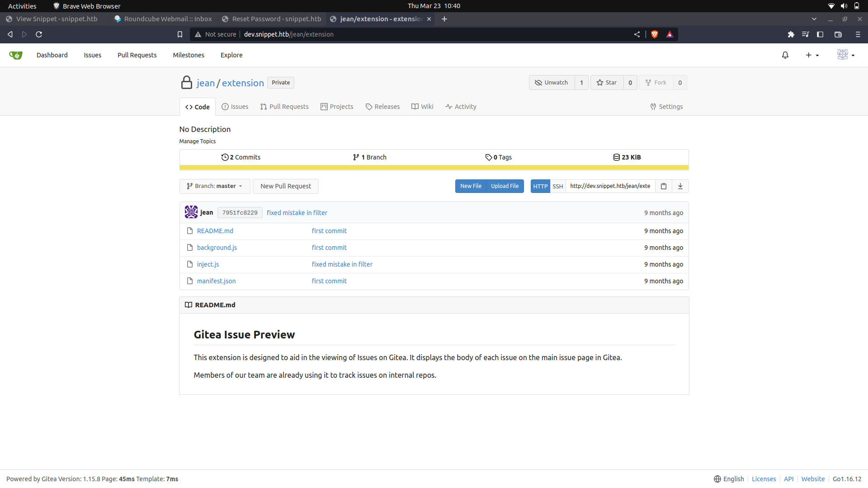This screenshot has height=488, width=868.
Task: Open the user avatar menu
Action: click(x=846, y=55)
